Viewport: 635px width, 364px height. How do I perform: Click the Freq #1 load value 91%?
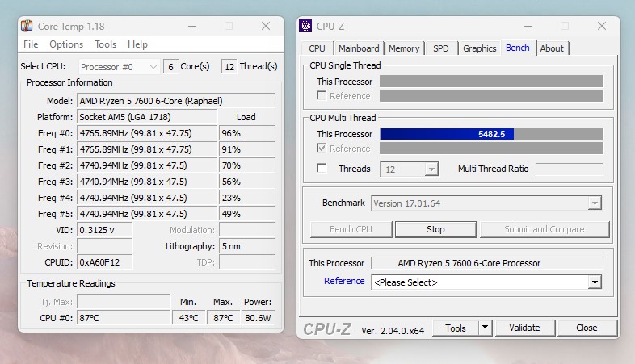pos(247,149)
